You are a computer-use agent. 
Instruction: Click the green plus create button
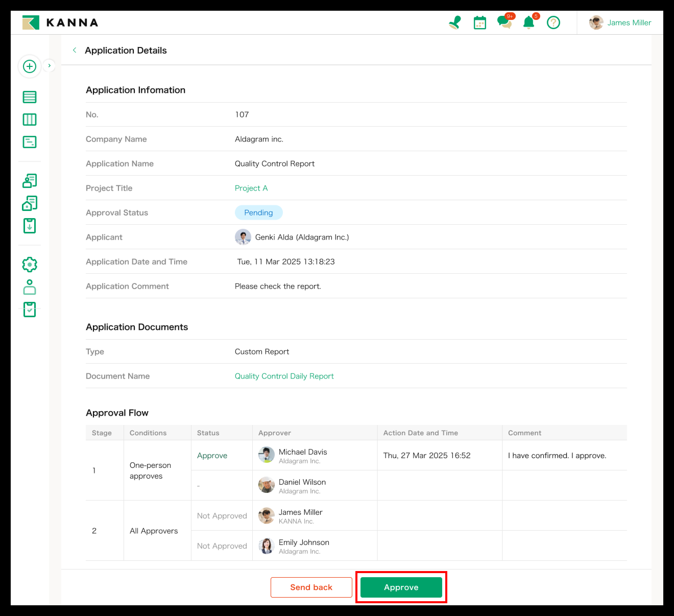pyautogui.click(x=29, y=66)
